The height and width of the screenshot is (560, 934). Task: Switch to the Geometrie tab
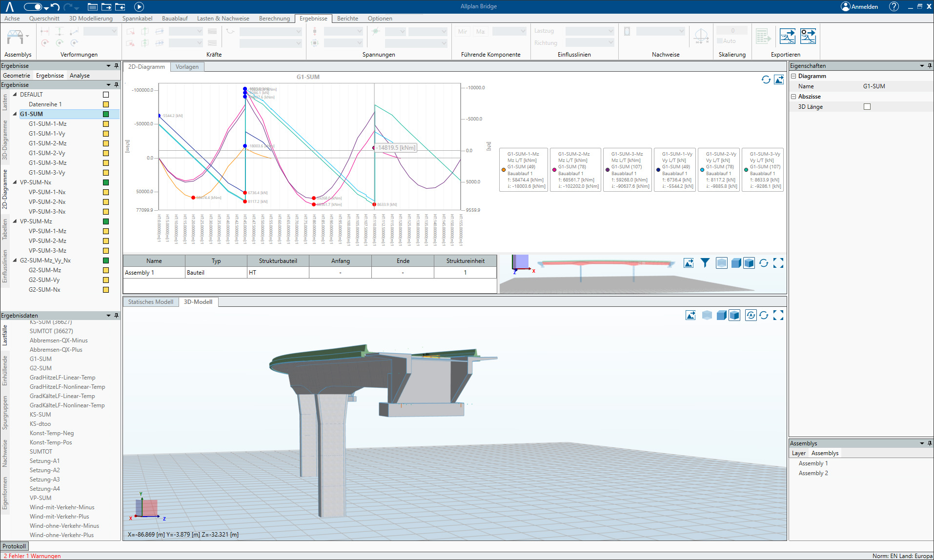click(x=17, y=76)
